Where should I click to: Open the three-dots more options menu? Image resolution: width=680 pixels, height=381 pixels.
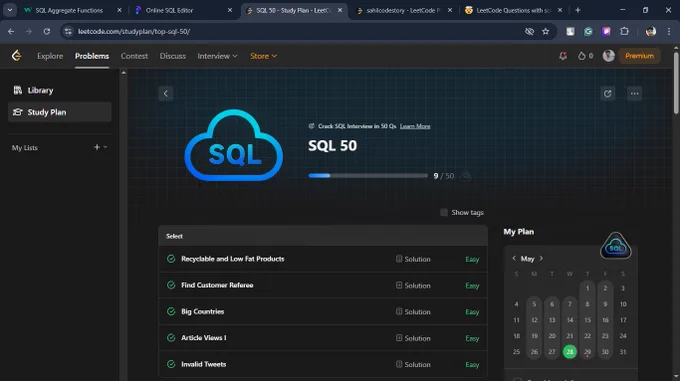tap(634, 94)
